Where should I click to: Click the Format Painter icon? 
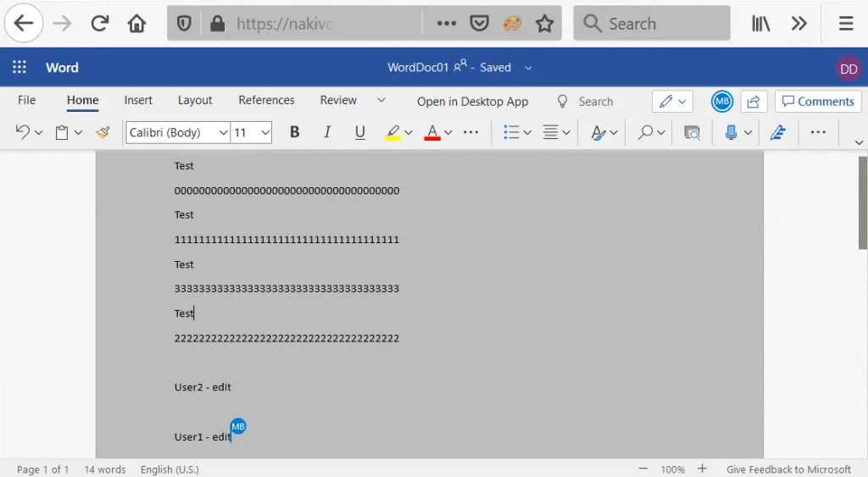(103, 132)
